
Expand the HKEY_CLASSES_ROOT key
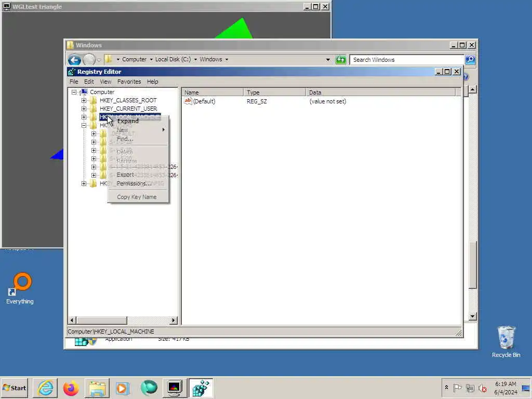pos(84,100)
